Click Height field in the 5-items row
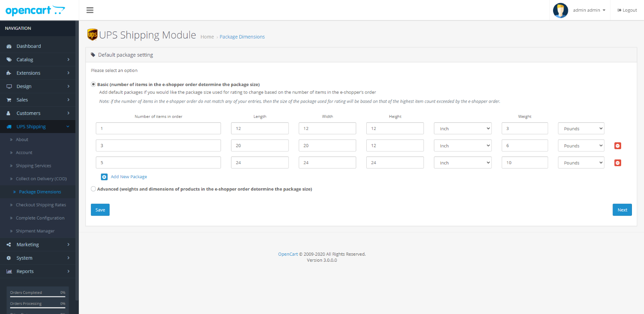 (395, 162)
